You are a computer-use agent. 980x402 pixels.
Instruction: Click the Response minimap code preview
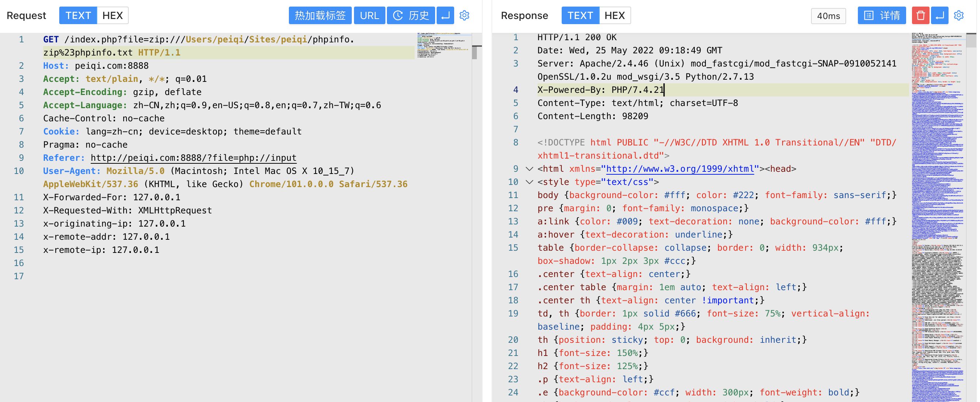pos(938,217)
